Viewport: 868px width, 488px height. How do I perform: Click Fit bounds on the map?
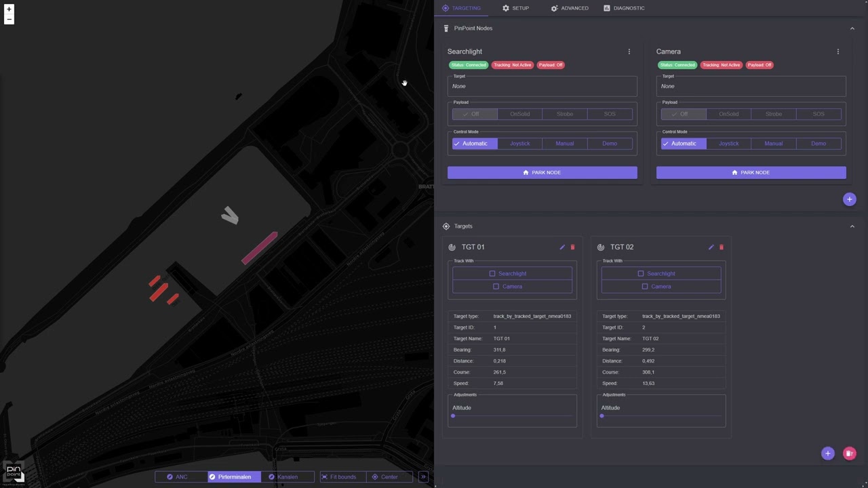pyautogui.click(x=342, y=477)
